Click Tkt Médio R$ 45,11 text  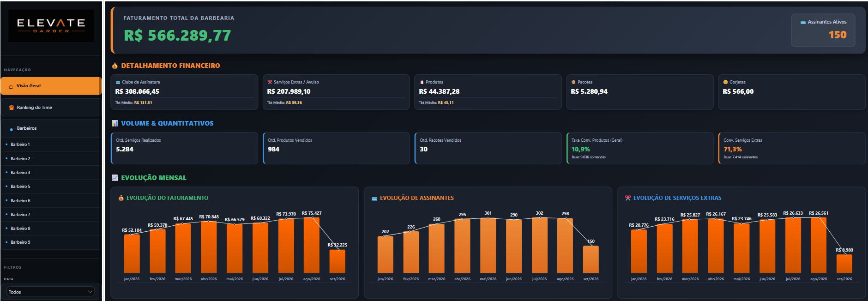(436, 102)
